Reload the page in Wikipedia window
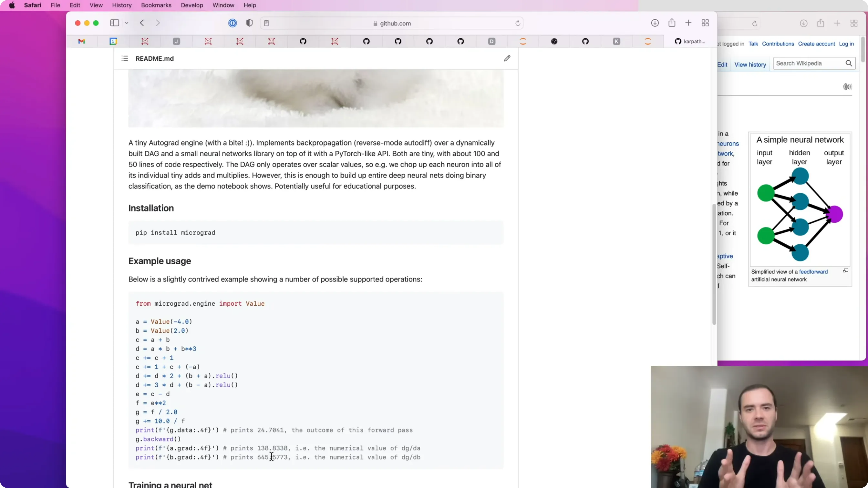This screenshot has height=488, width=868. coord(755,23)
